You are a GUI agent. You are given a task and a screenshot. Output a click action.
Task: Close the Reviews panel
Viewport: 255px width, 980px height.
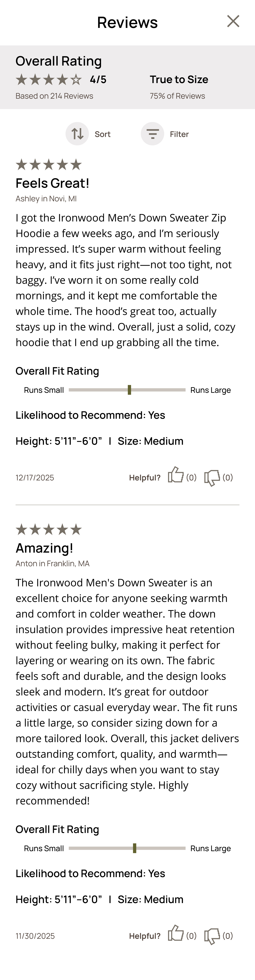[233, 21]
